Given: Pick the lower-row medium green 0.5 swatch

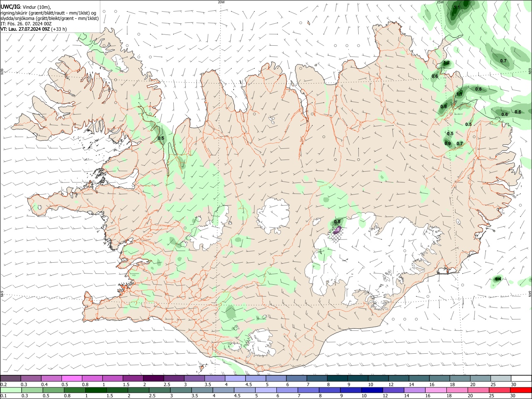Looking at the screenshot, I should pyautogui.click(x=54, y=390).
